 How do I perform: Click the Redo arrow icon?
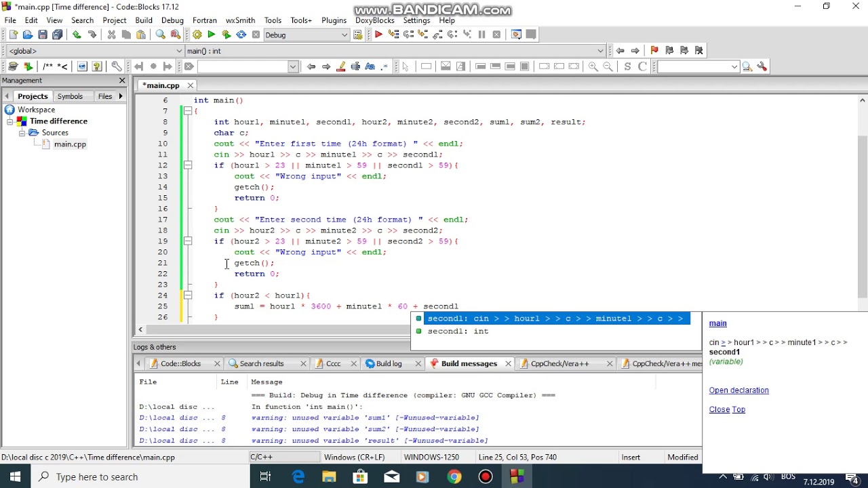[x=92, y=35]
